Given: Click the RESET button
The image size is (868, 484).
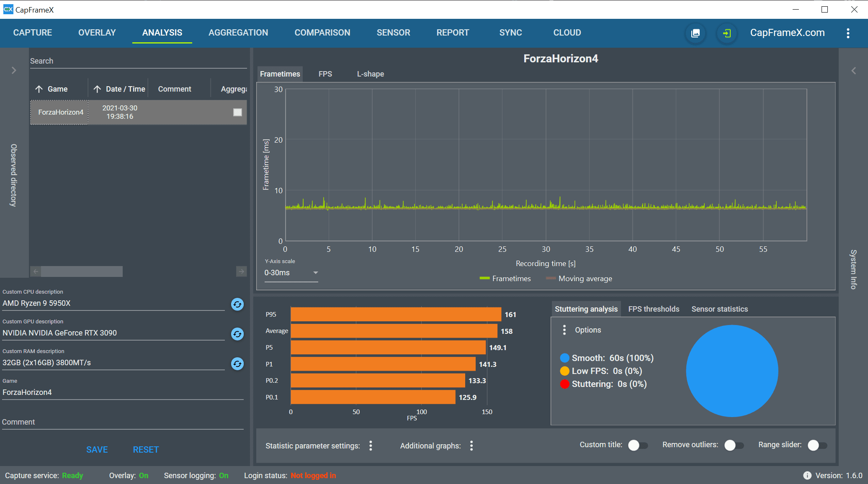Looking at the screenshot, I should (x=146, y=450).
